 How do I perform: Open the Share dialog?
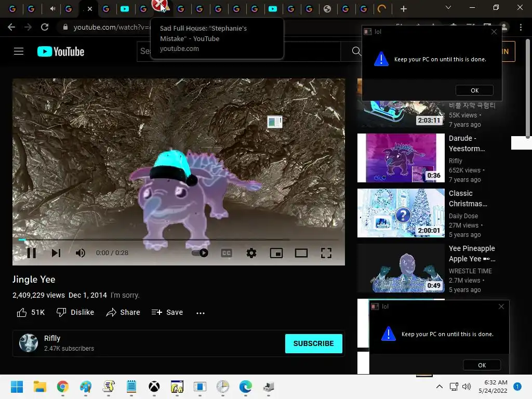tap(123, 312)
